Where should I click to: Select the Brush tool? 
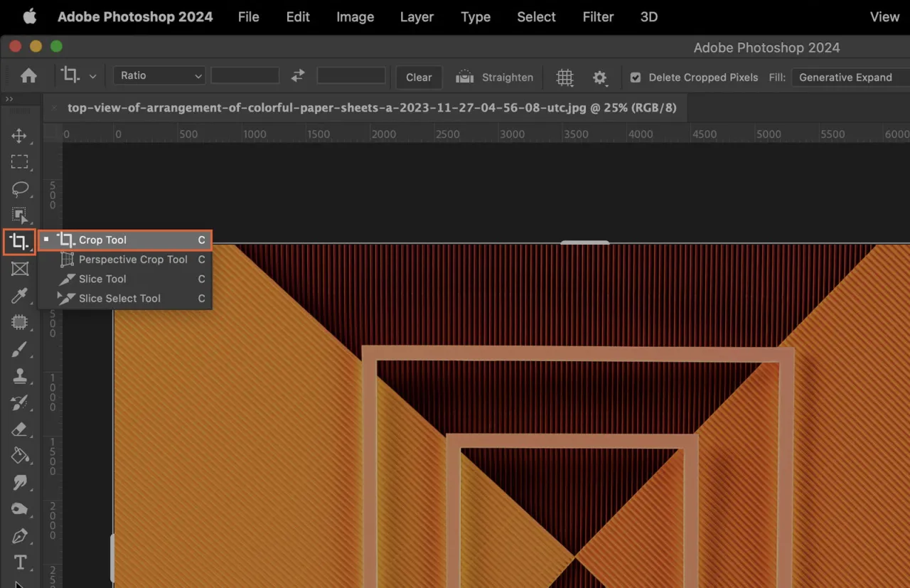[20, 349]
